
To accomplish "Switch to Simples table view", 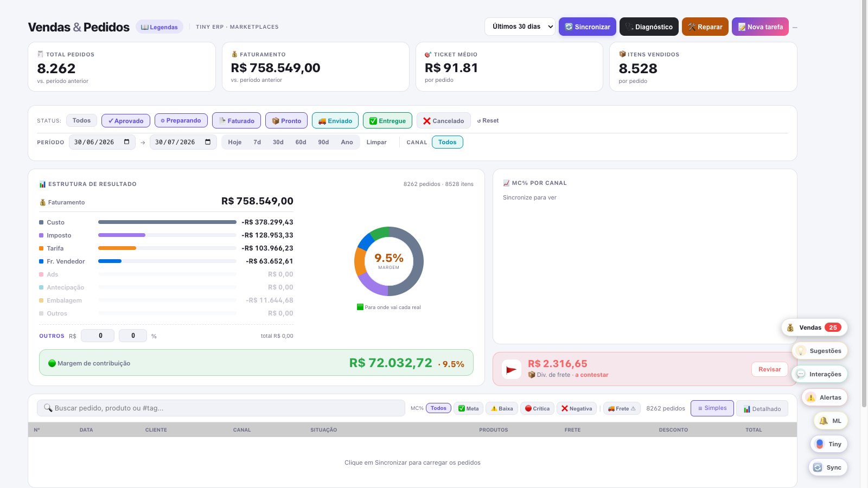I will (x=712, y=408).
